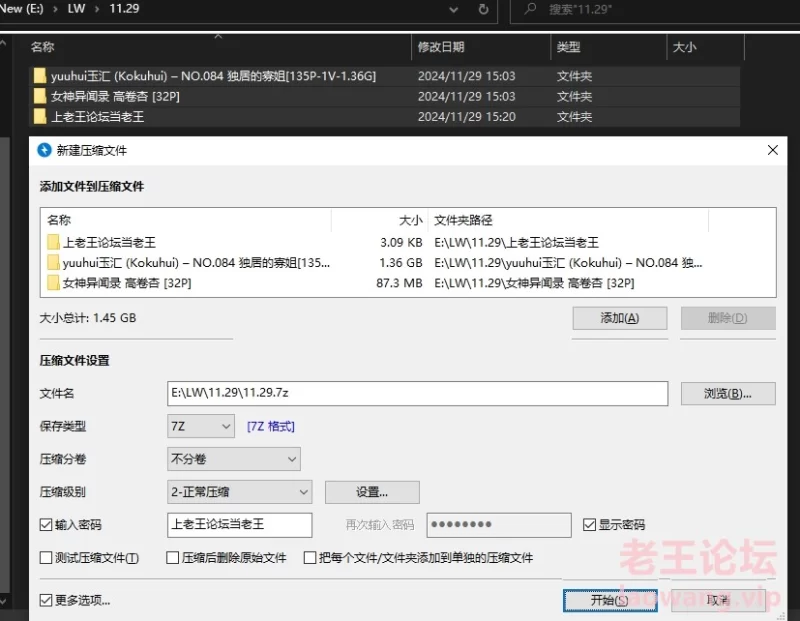The image size is (800, 621).
Task: Click the 再次输入密码 field
Action: 498,525
